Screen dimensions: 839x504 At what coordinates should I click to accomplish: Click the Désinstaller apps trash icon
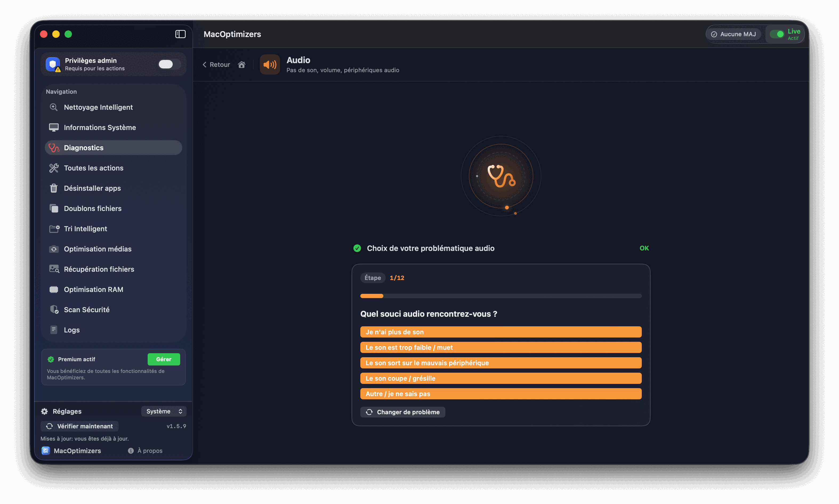click(x=54, y=188)
